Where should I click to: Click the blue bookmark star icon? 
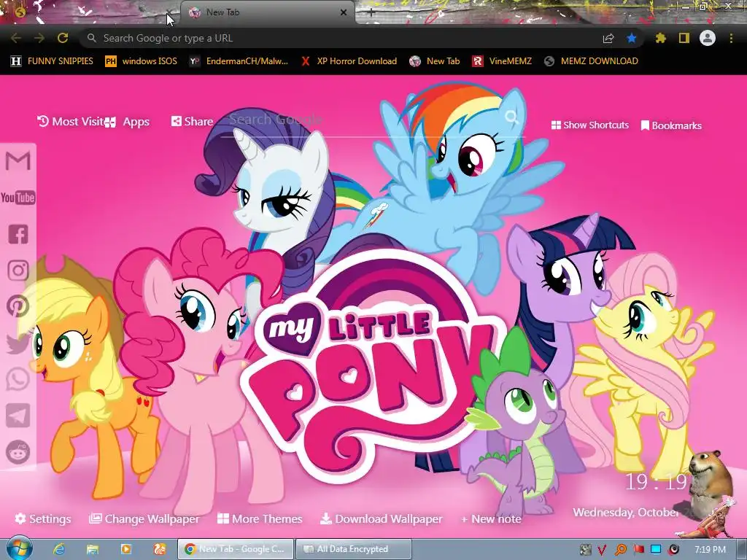tap(632, 38)
